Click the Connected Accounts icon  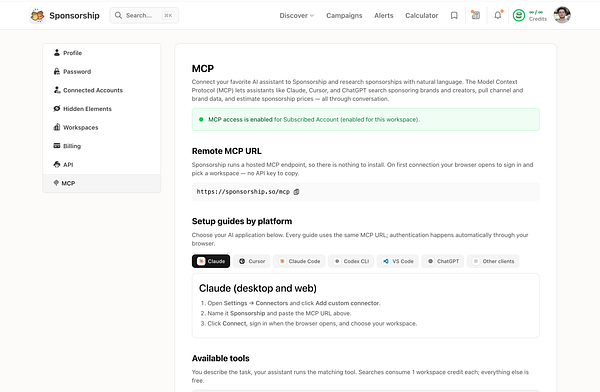(57, 90)
